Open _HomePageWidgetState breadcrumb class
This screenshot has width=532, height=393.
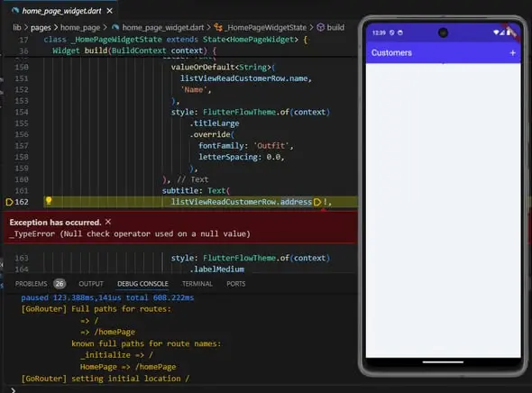click(265, 27)
